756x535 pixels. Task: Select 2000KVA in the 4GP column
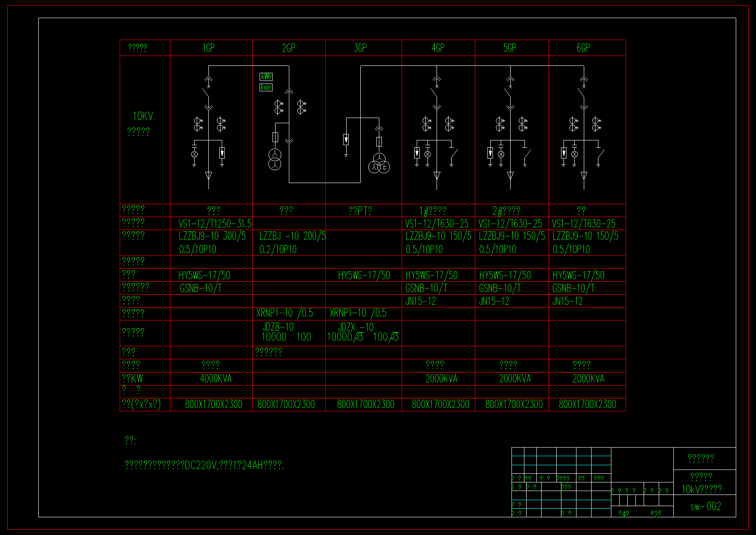tap(442, 379)
